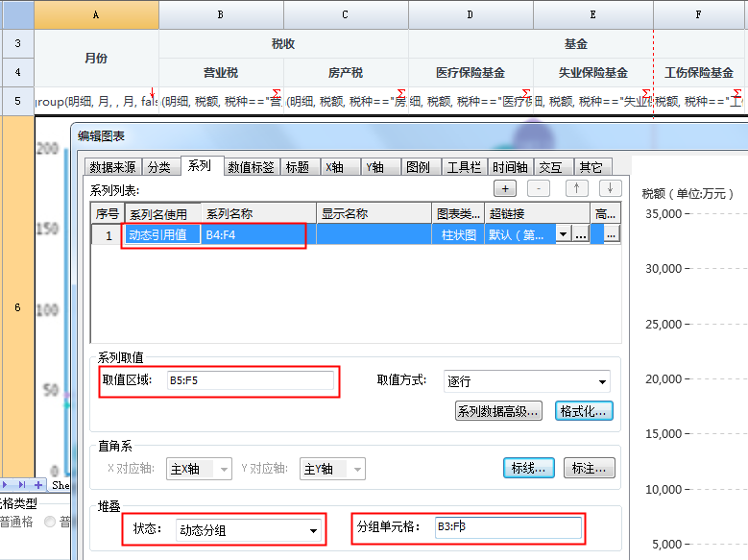The width and height of the screenshot is (748, 560).
Task: Click ellipsis button in the last series column
Action: click(611, 233)
